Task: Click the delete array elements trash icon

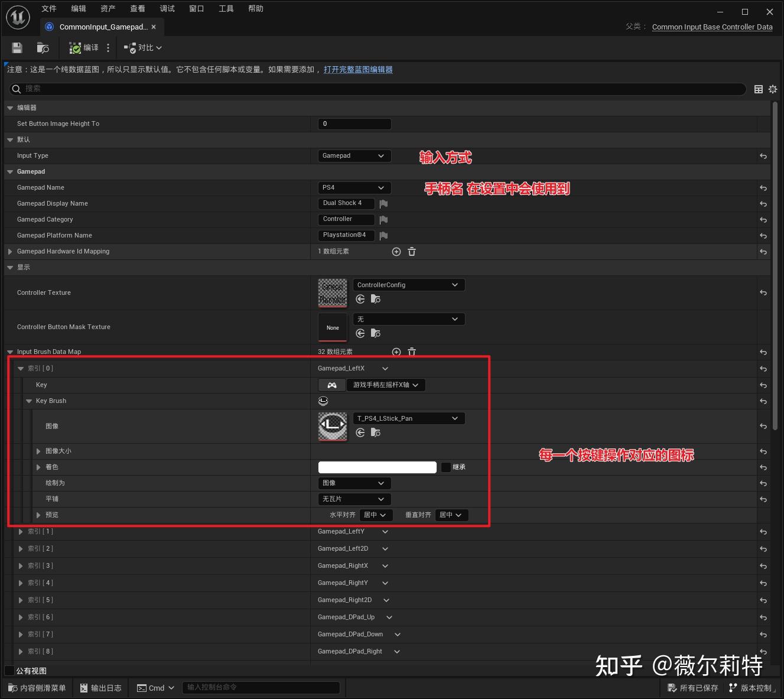Action: click(412, 352)
